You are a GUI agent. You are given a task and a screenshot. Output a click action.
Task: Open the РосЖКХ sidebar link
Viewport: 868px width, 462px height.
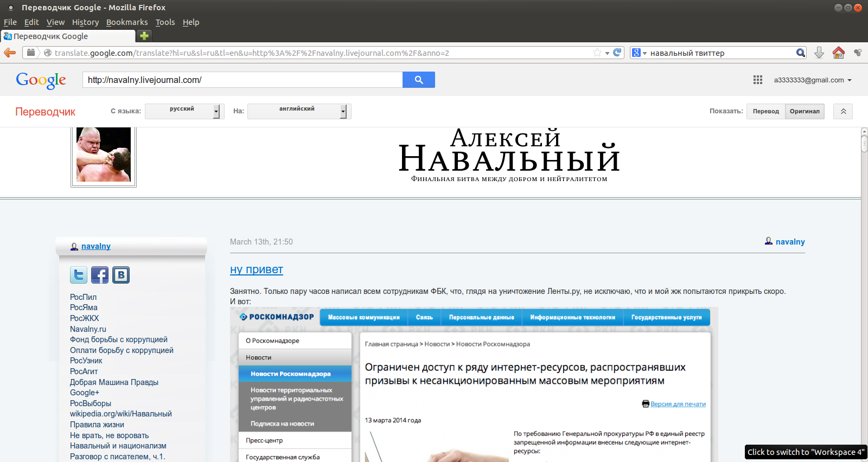pyautogui.click(x=84, y=318)
